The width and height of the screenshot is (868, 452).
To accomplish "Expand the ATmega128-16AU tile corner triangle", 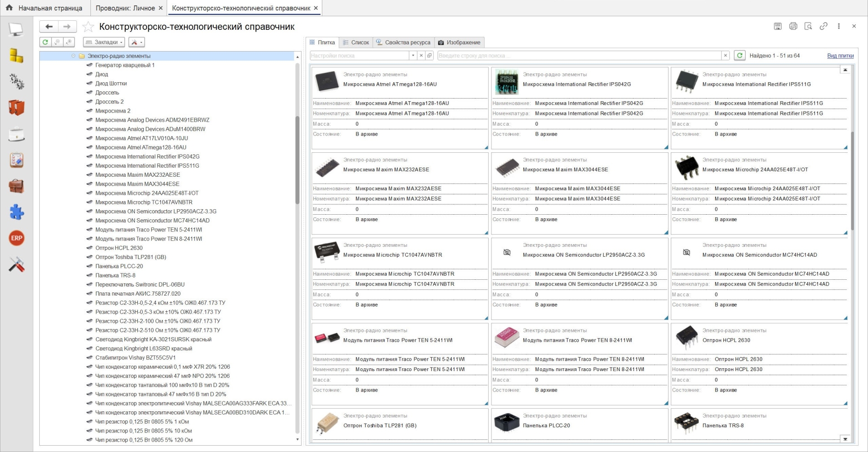I will (486, 147).
